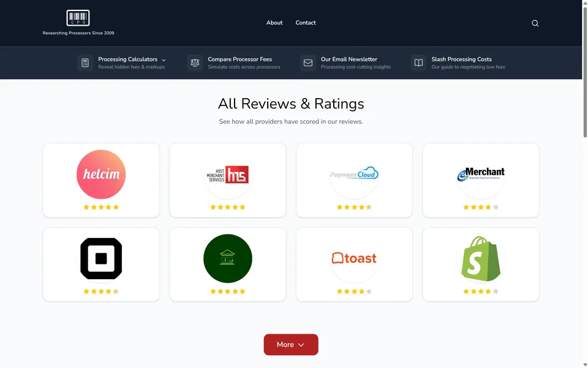Viewport: 588px width, 368px height.
Task: Click the 'All Reviews & Ratings' heading
Action: [x=291, y=104]
